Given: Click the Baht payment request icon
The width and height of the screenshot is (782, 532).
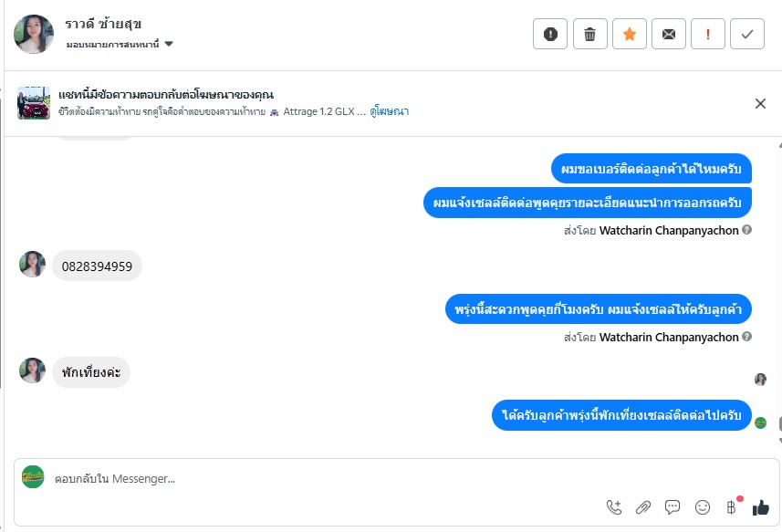Looking at the screenshot, I should click(731, 507).
